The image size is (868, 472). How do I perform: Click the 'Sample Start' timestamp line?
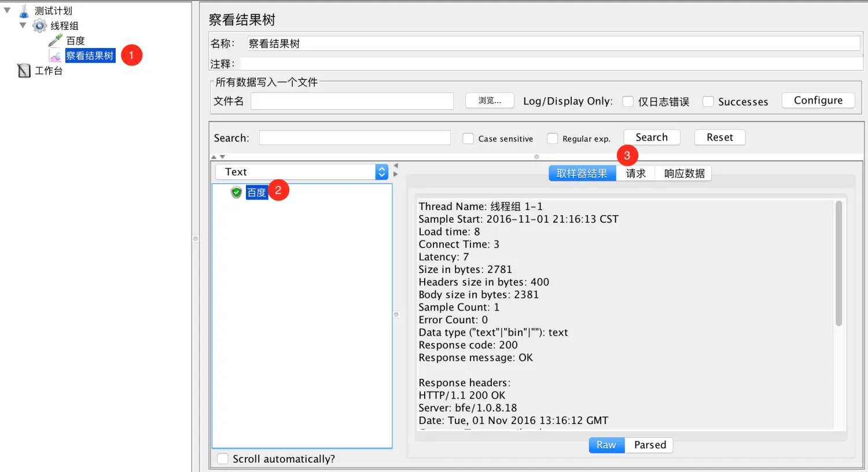[518, 219]
